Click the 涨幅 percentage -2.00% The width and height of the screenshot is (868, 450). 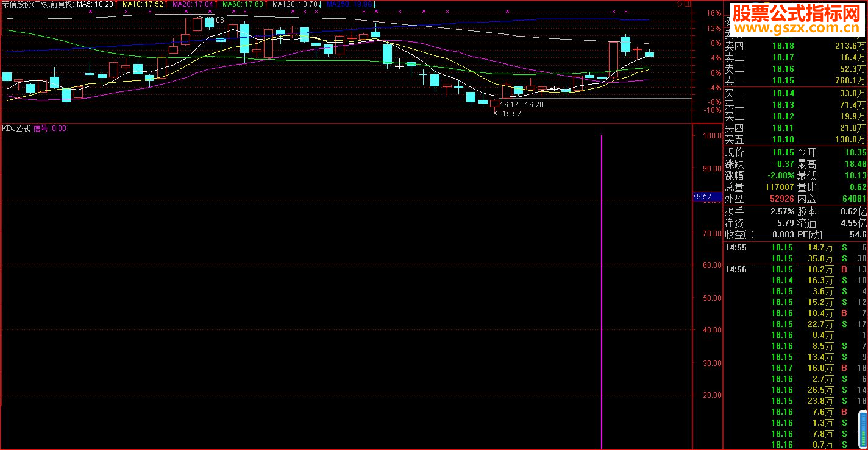tap(781, 175)
